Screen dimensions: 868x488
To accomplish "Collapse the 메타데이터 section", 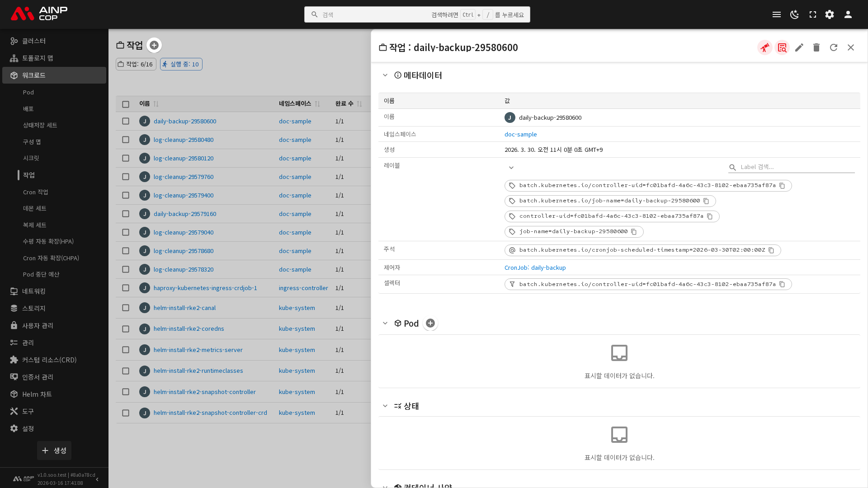I will tap(385, 75).
